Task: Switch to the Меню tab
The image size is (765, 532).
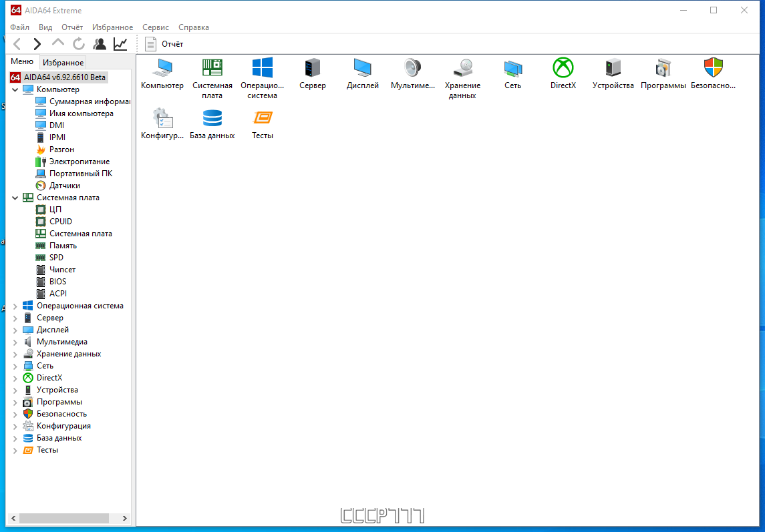Action: tap(22, 61)
